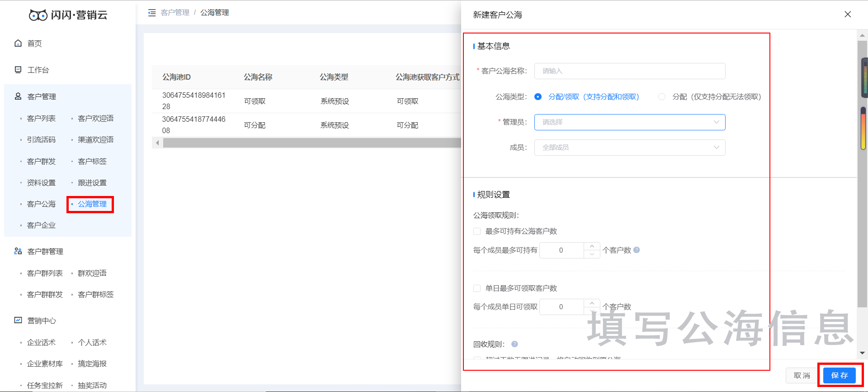This screenshot has width=868, height=392.
Task: Open 客户列表 in sidebar
Action: [x=41, y=118]
